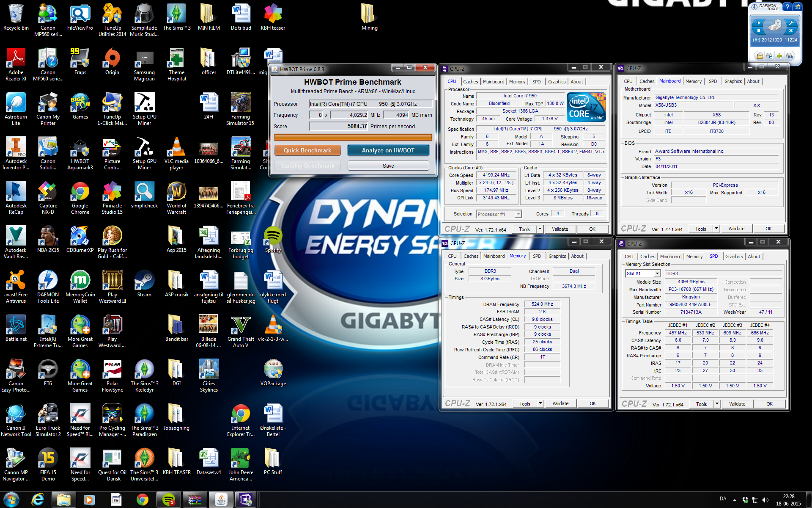Click the taskbar clock showing 22:28
This screenshot has width=812, height=508.
788,500
